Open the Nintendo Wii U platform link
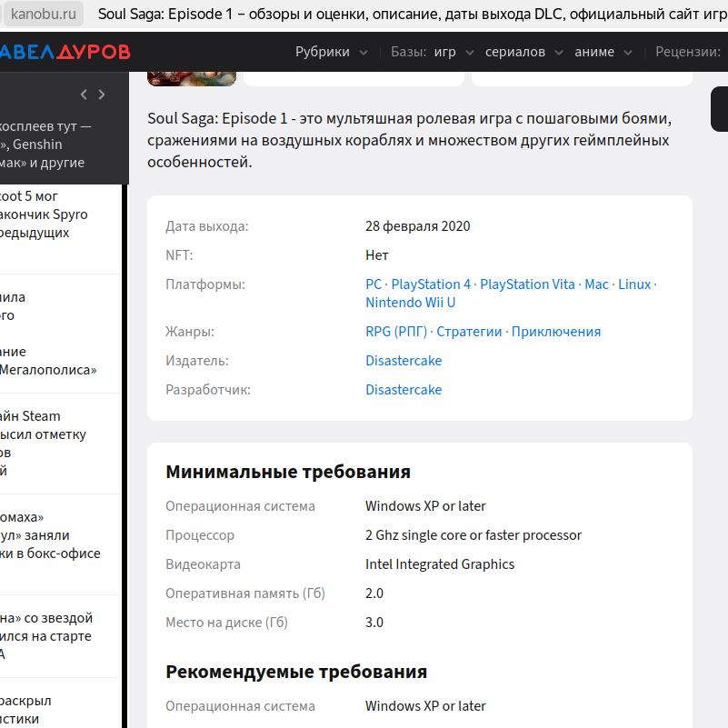 (x=411, y=303)
